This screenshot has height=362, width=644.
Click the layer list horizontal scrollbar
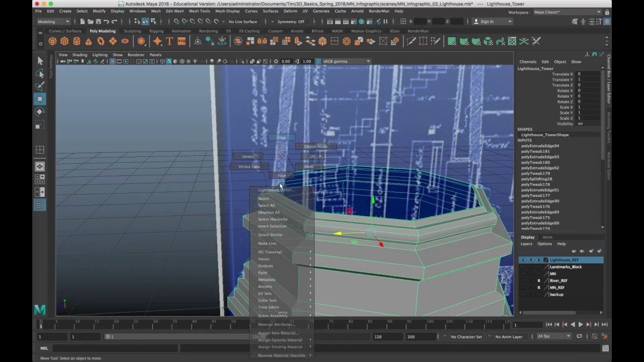tap(548, 312)
